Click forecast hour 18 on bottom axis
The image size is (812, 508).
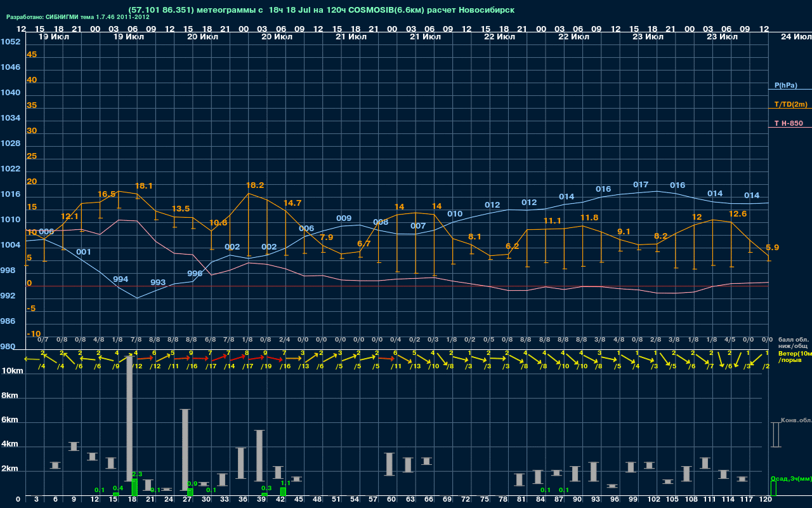[x=132, y=500]
